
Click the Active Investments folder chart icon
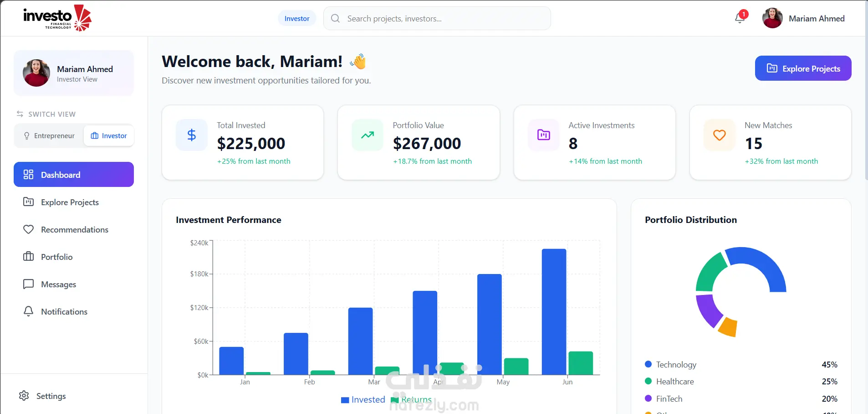pyautogui.click(x=543, y=135)
